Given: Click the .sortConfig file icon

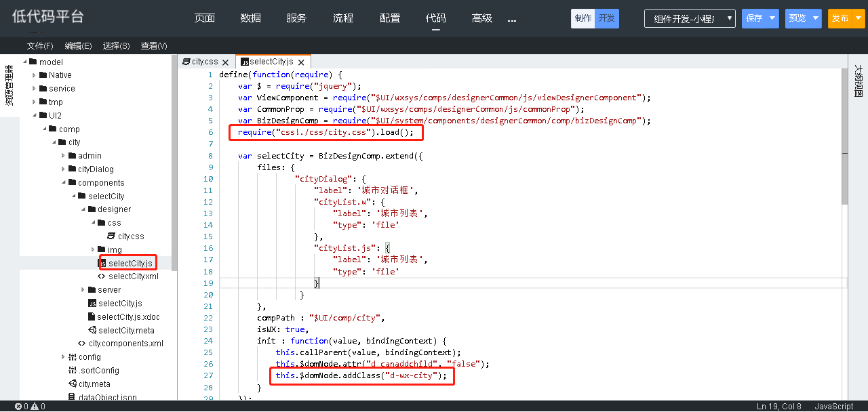Looking at the screenshot, I should 72,371.
